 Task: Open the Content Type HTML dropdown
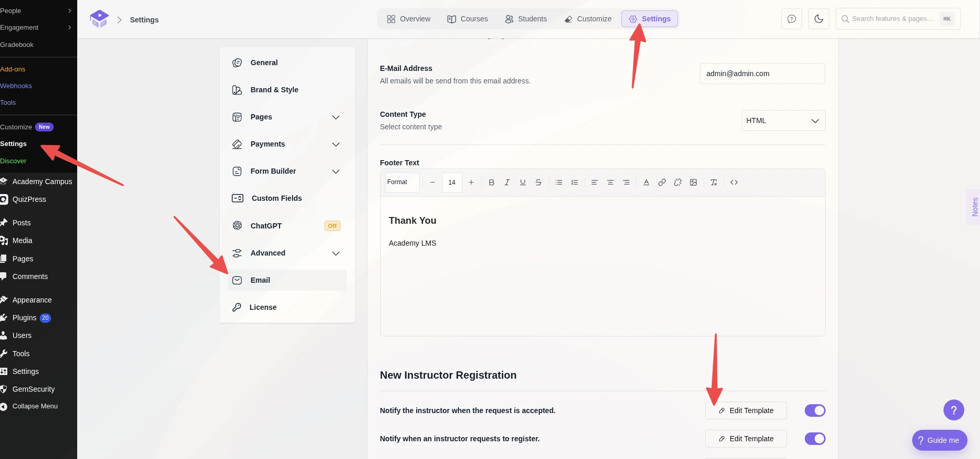pos(783,120)
